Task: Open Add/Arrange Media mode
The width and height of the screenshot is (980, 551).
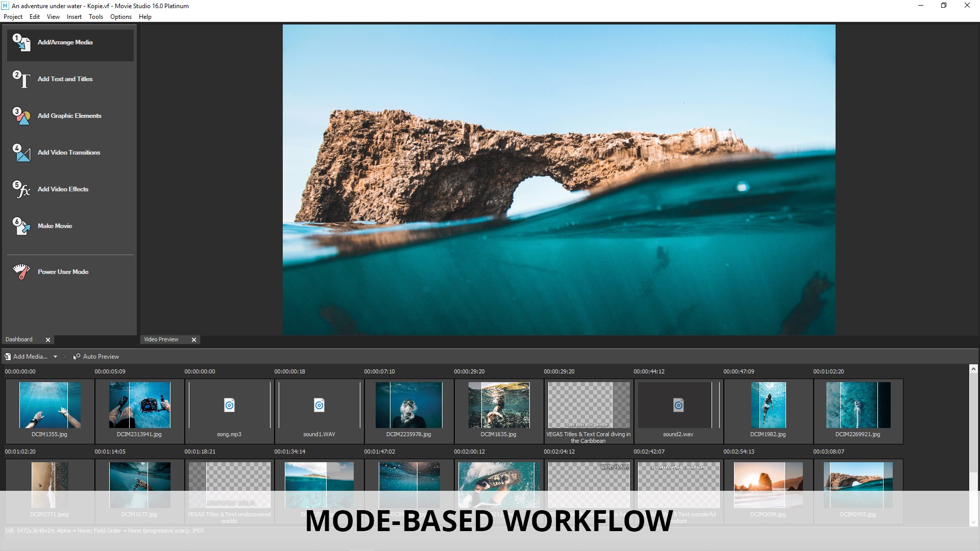Action: (65, 43)
